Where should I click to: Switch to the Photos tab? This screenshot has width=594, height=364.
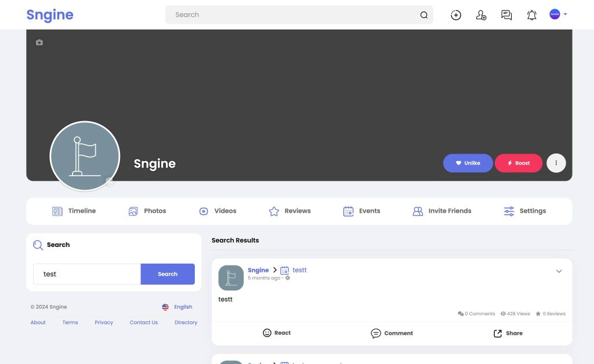pyautogui.click(x=147, y=211)
